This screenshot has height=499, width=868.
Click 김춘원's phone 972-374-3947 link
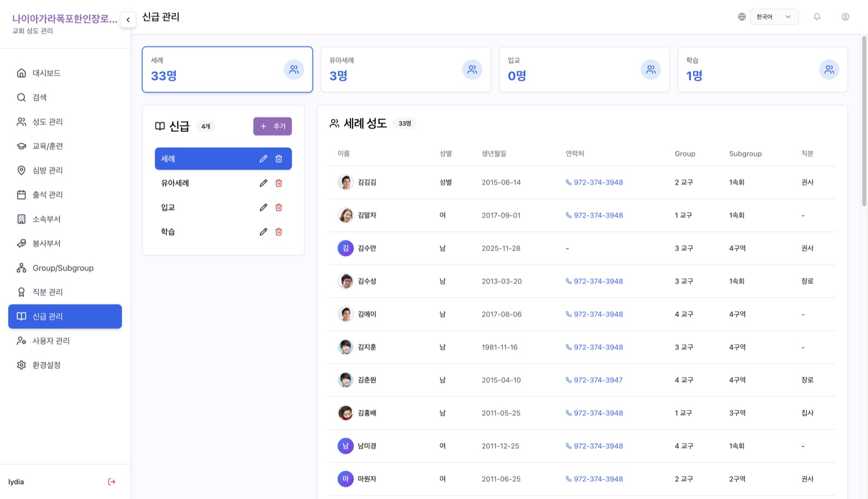pyautogui.click(x=594, y=380)
